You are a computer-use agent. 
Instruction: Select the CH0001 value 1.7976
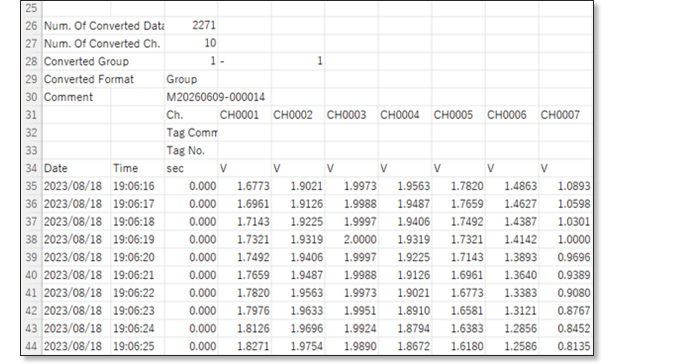point(244,311)
